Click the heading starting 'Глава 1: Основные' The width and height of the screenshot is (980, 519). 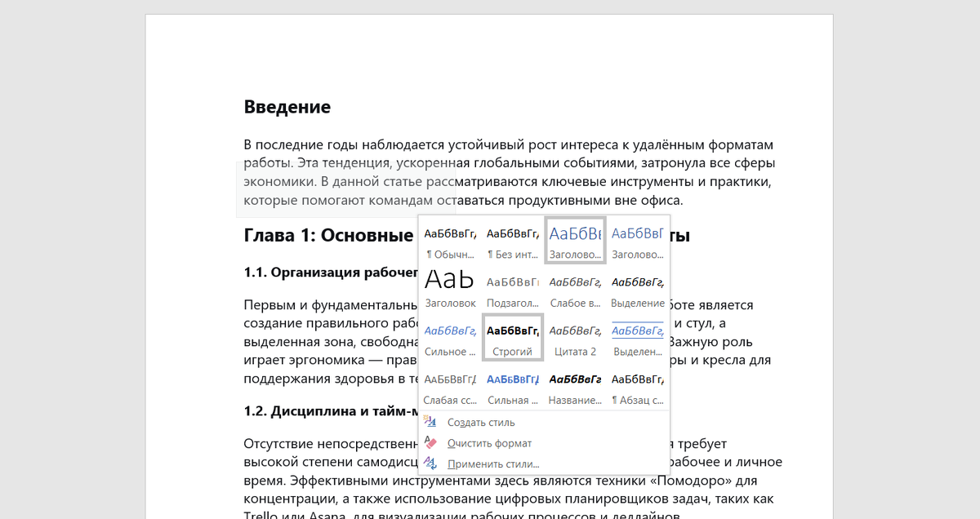[x=328, y=236]
